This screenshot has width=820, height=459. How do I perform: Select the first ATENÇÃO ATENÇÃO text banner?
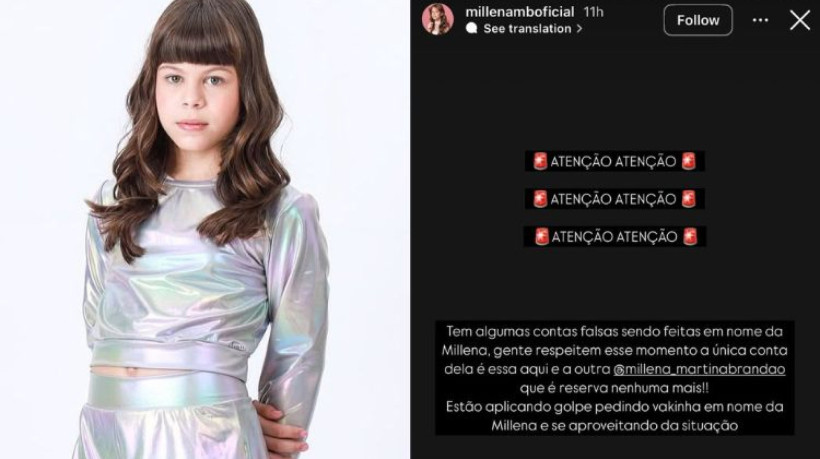(x=615, y=161)
